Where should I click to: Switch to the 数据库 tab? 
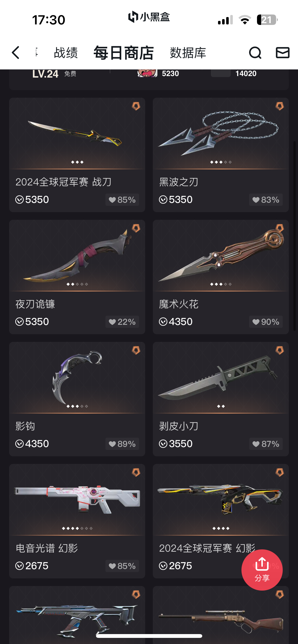(x=188, y=53)
